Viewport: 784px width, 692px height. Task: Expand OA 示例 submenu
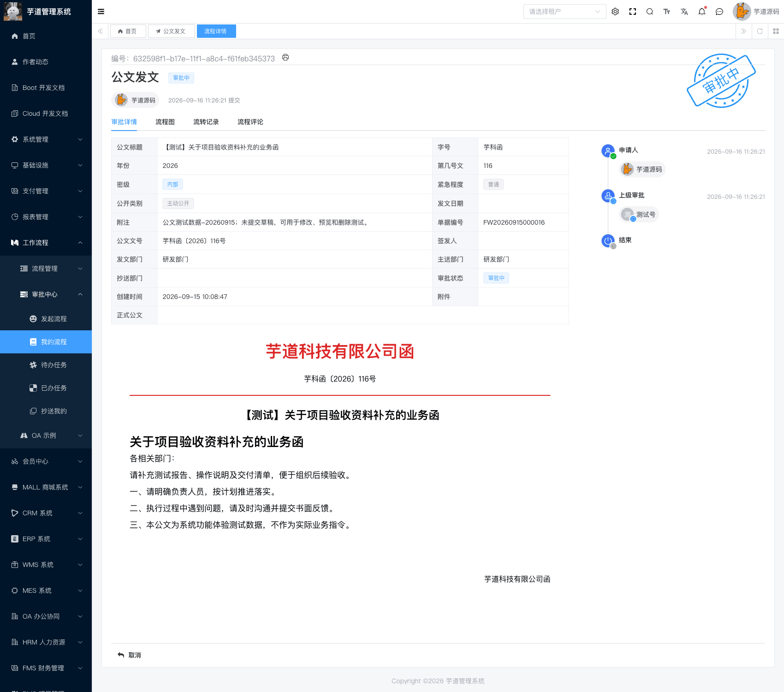point(46,435)
